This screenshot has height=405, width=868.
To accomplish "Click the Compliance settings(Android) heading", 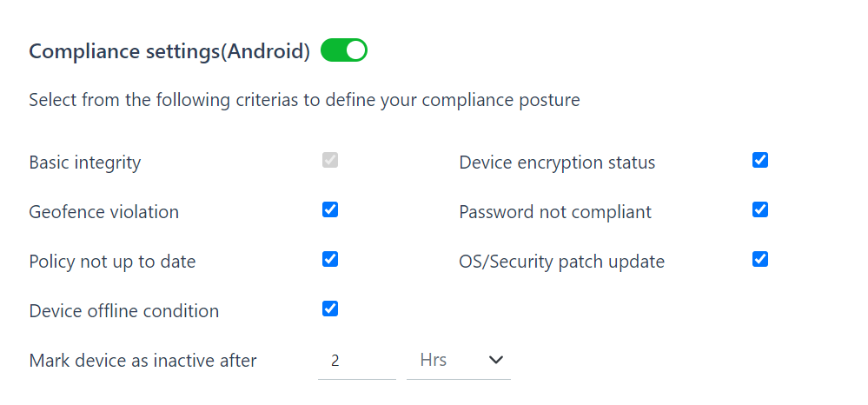I will (169, 51).
